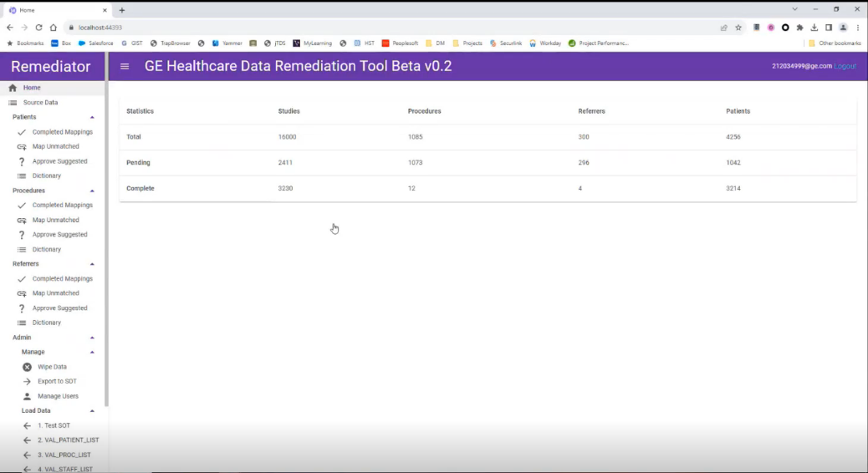Open the browser extensions puzzle icon
This screenshot has width=868, height=473.
[x=800, y=28]
